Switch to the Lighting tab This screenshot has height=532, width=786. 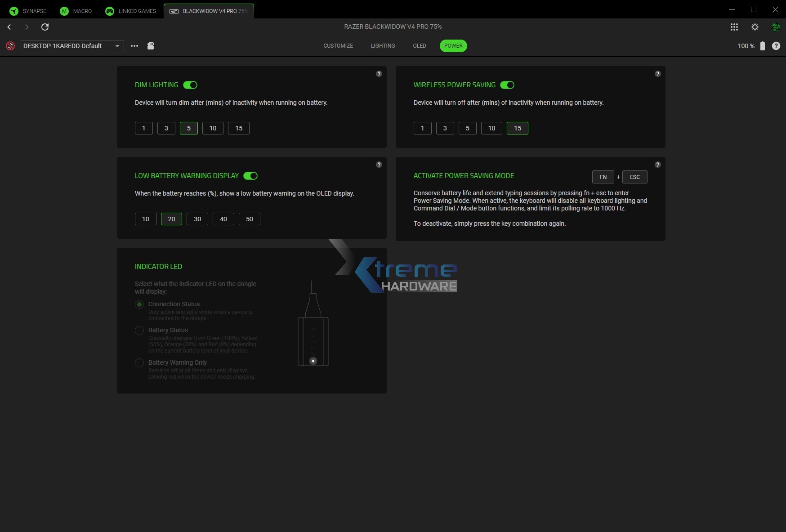coord(383,45)
